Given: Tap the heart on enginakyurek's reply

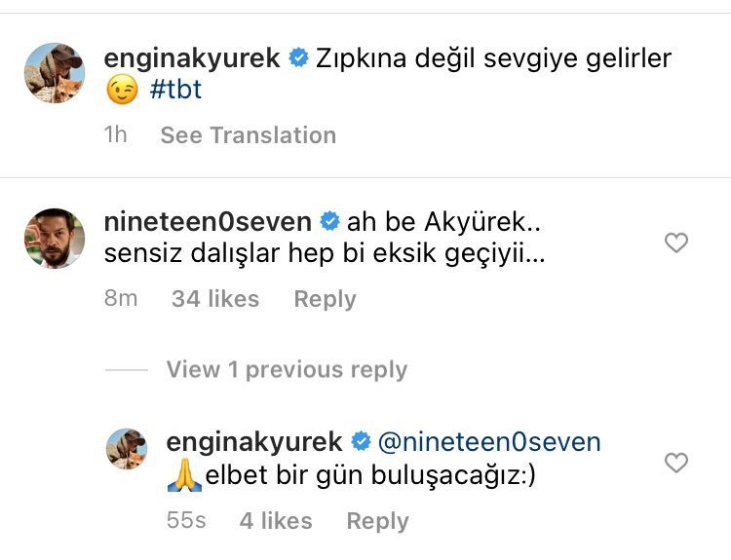Looking at the screenshot, I should tap(675, 463).
